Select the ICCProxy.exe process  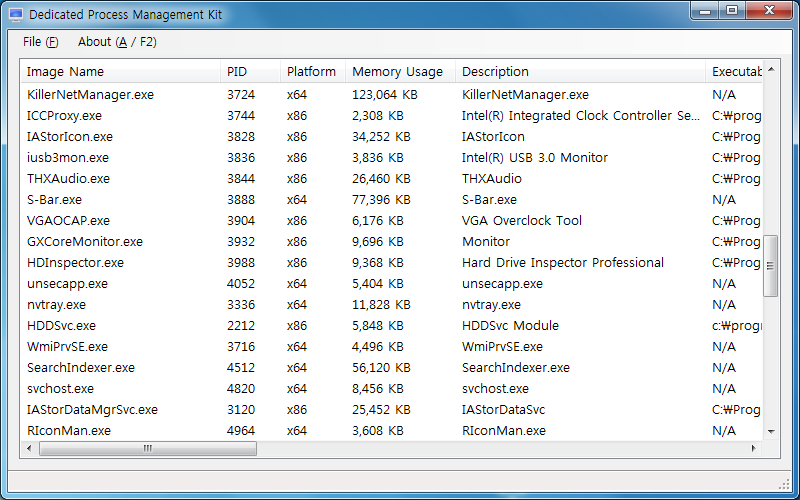pos(64,116)
